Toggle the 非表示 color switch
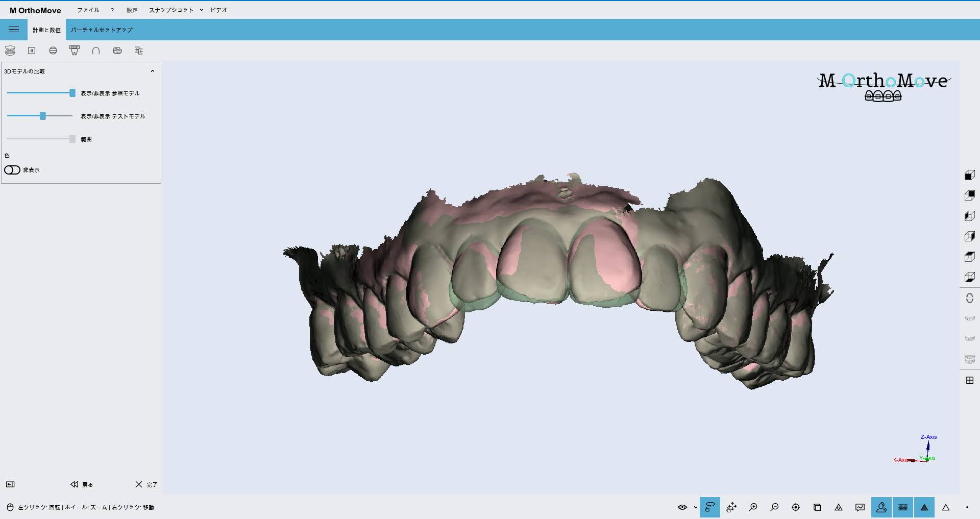The width and height of the screenshot is (980, 519). coord(12,170)
